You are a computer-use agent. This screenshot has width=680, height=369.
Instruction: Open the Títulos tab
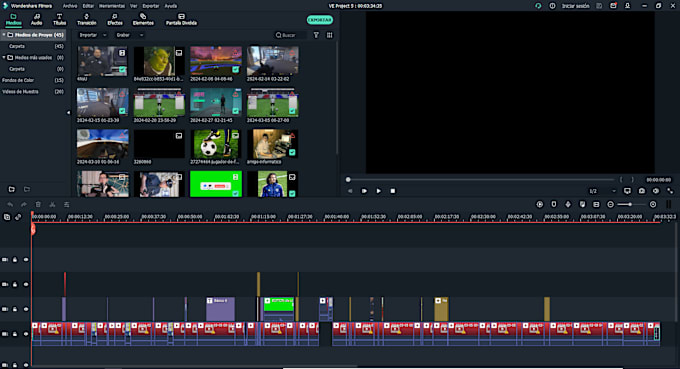pyautogui.click(x=59, y=20)
